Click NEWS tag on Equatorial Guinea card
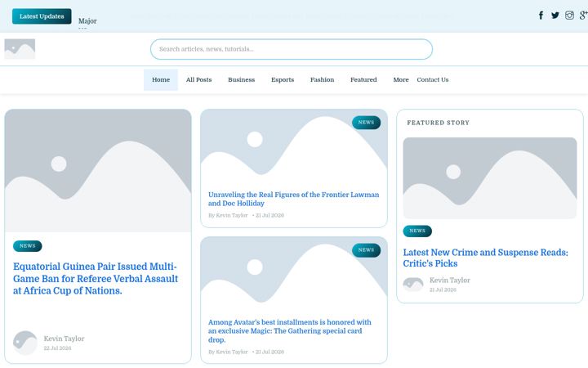Image resolution: width=588 pixels, height=368 pixels. (x=28, y=246)
